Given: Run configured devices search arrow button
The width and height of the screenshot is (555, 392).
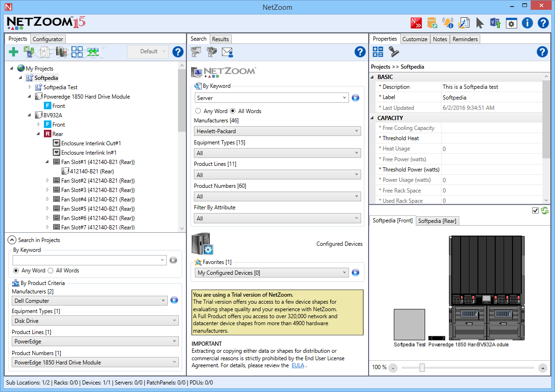Looking at the screenshot, I should pyautogui.click(x=356, y=273).
